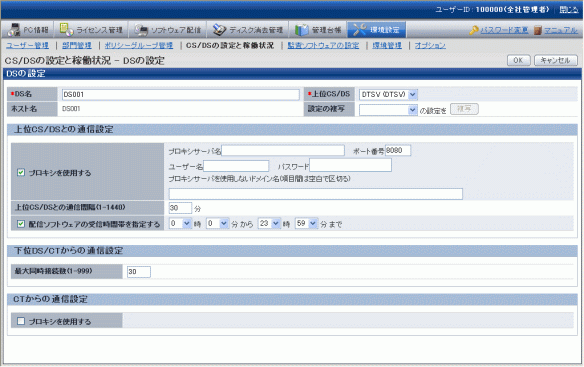Open the ライセンス管理 tab
584x367 pixels.
91,30
